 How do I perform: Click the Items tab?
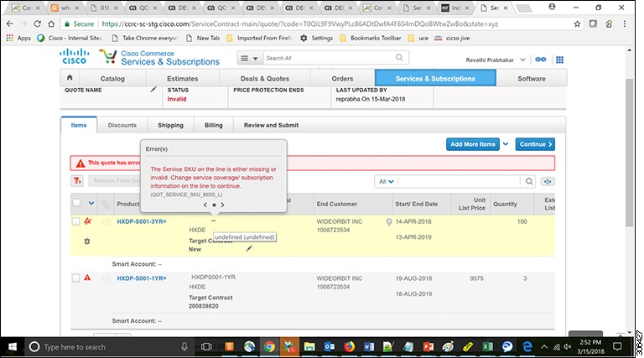79,125
